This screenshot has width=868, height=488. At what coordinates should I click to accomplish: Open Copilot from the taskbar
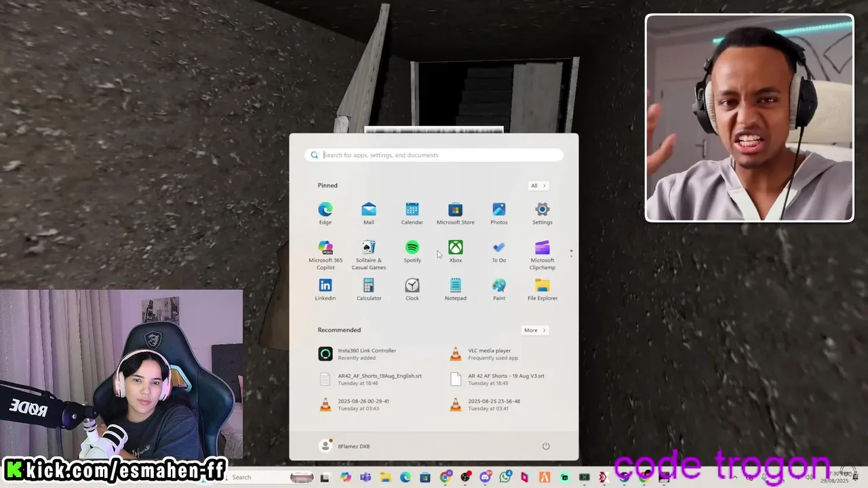346,477
